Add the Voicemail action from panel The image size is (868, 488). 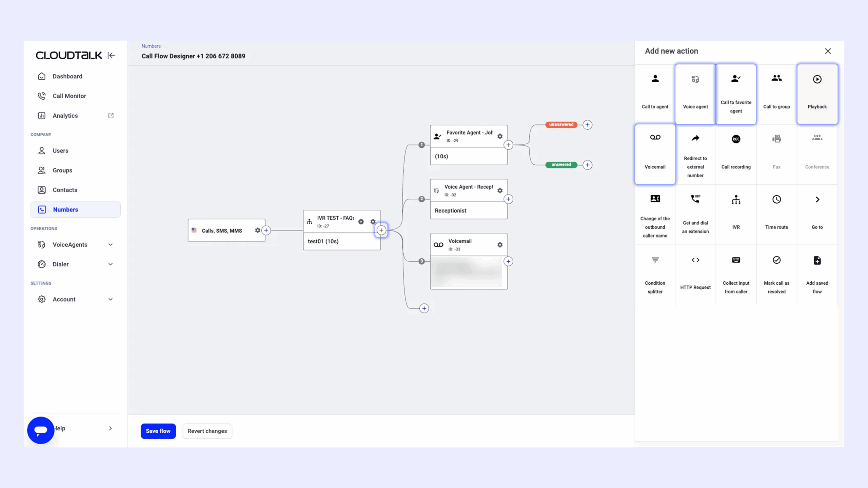coord(655,154)
